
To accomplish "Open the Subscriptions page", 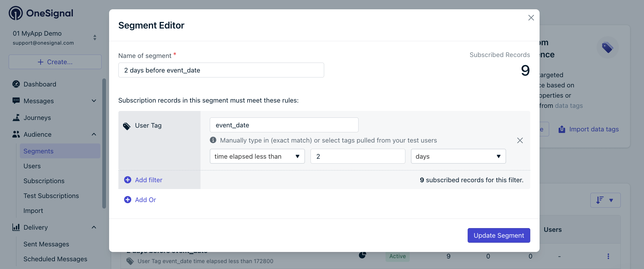I will coord(44,181).
